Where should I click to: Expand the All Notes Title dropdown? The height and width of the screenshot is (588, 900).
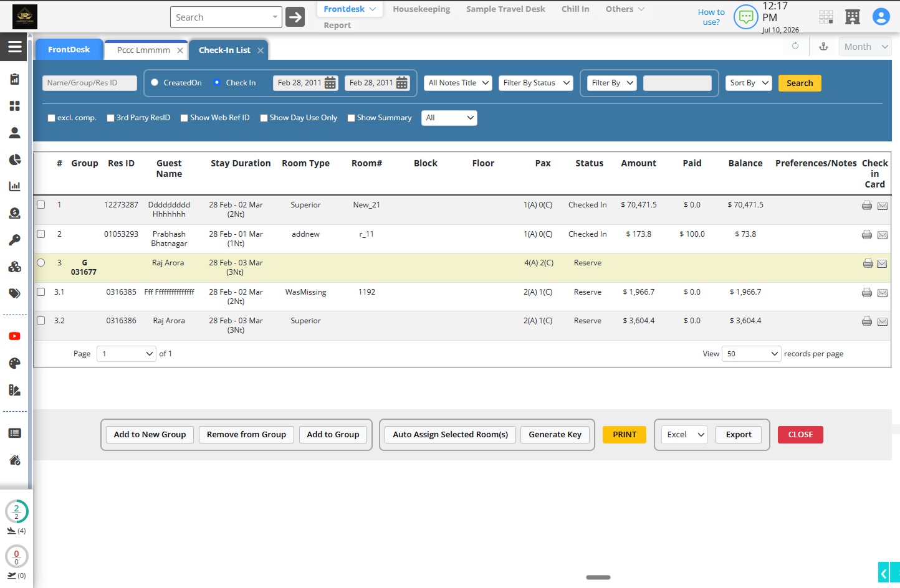point(458,83)
